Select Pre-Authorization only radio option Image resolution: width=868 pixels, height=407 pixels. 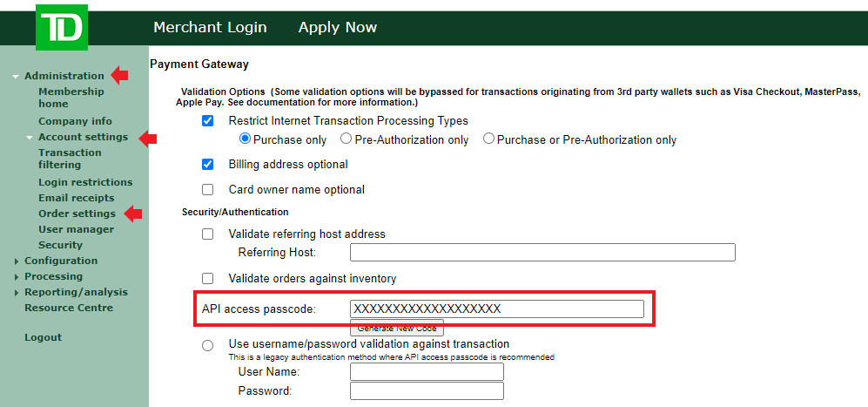[x=347, y=139]
